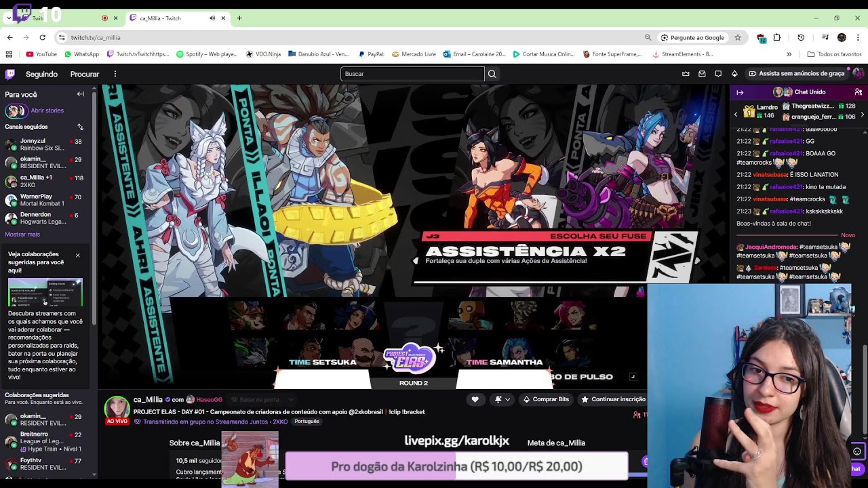Open the VDO.Ninja bookmark
868x488 pixels.
pos(263,54)
